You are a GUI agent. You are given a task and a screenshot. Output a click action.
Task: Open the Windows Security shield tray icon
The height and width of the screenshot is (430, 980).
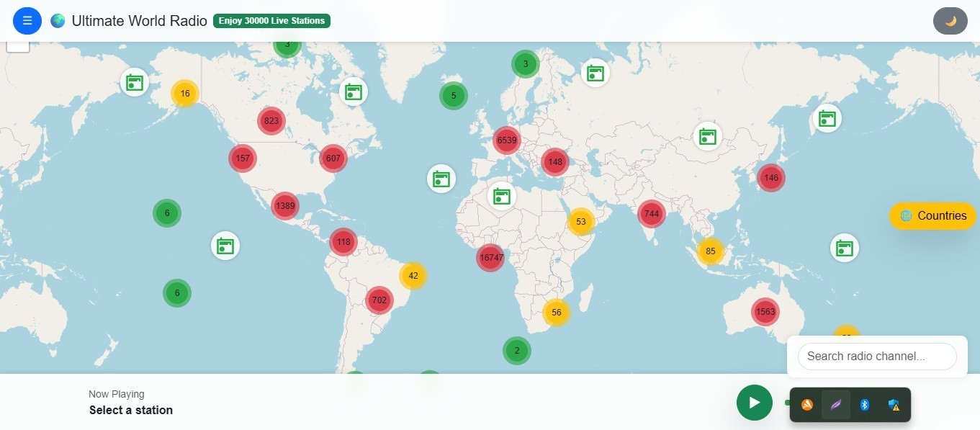pyautogui.click(x=894, y=405)
